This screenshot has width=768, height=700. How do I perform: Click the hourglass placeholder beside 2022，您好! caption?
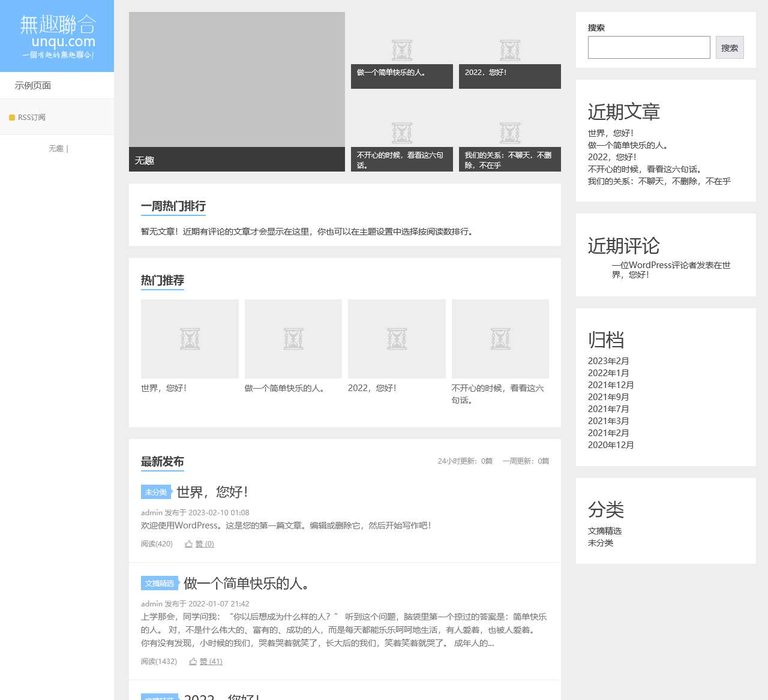click(x=509, y=50)
